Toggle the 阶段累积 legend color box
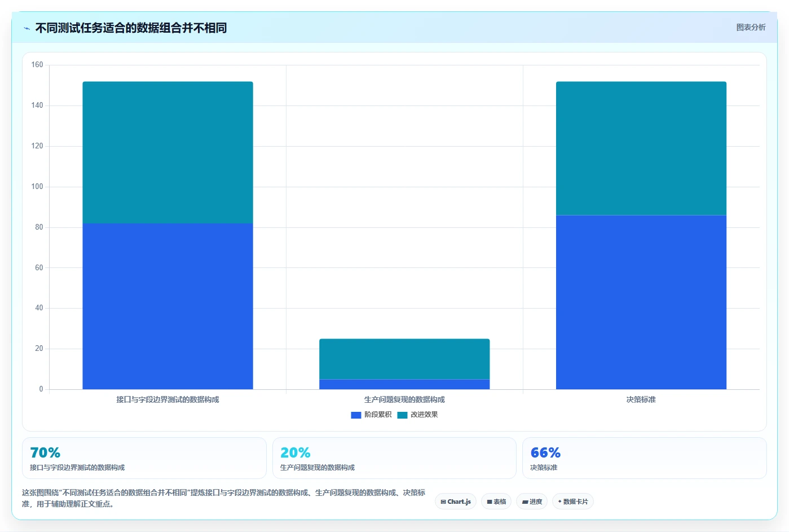The width and height of the screenshot is (789, 532). click(x=356, y=415)
